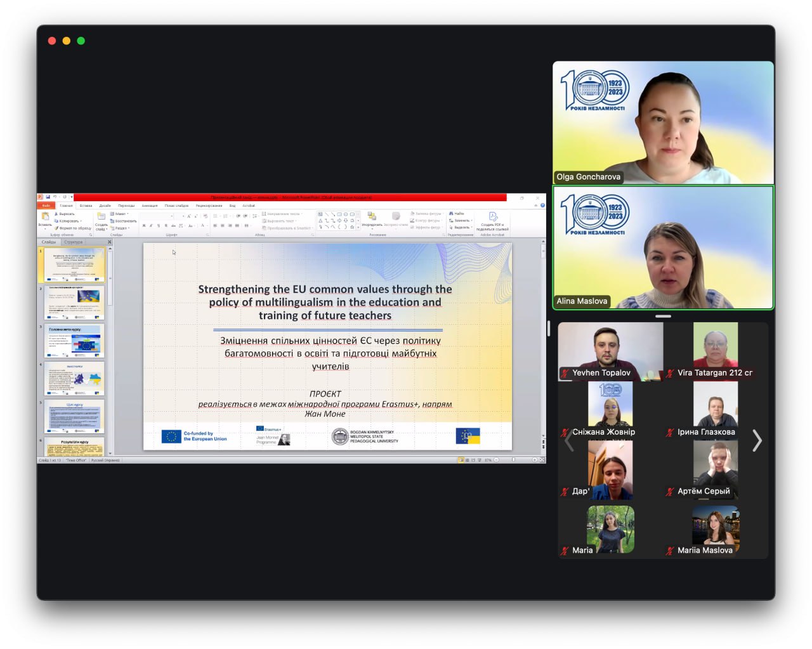Open the Layout (Макет) dropdown
Image resolution: width=812 pixels, height=649 pixels.
pos(121,214)
